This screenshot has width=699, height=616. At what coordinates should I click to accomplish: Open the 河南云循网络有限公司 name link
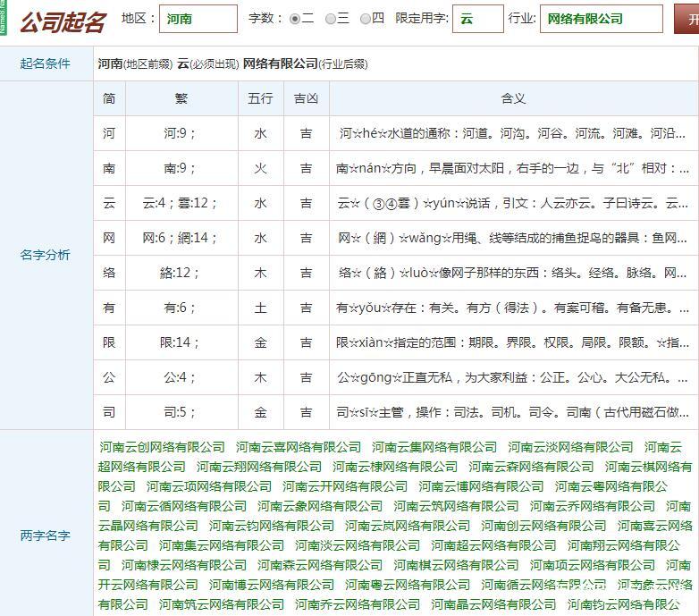184,506
